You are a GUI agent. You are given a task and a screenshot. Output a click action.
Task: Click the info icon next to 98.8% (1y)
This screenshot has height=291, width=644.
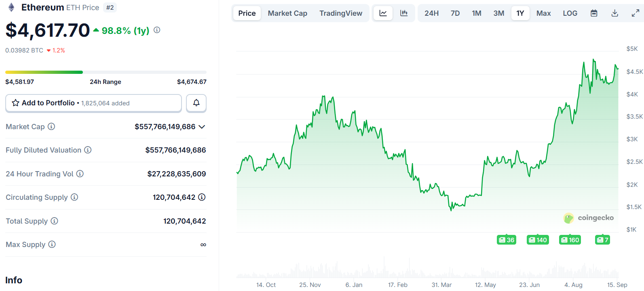point(157,30)
